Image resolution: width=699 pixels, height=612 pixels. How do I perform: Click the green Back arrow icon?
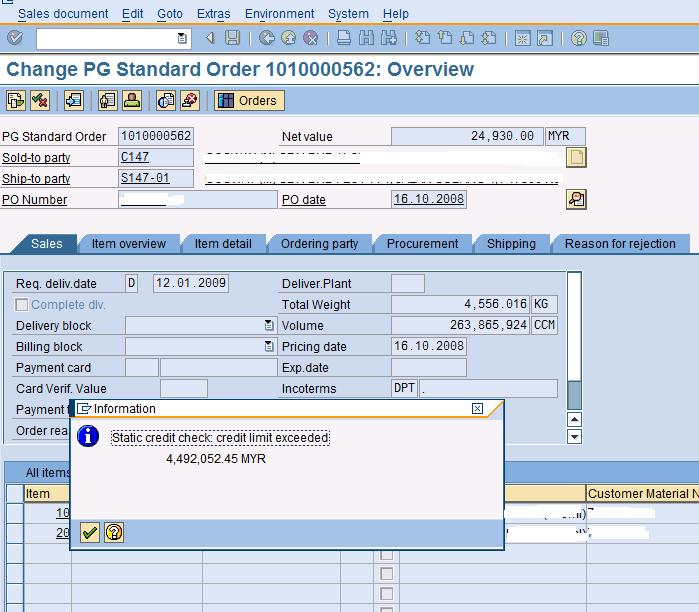pyautogui.click(x=267, y=38)
